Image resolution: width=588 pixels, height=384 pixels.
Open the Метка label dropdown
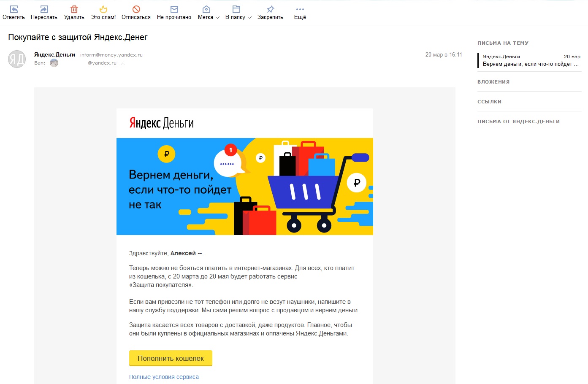click(x=209, y=17)
